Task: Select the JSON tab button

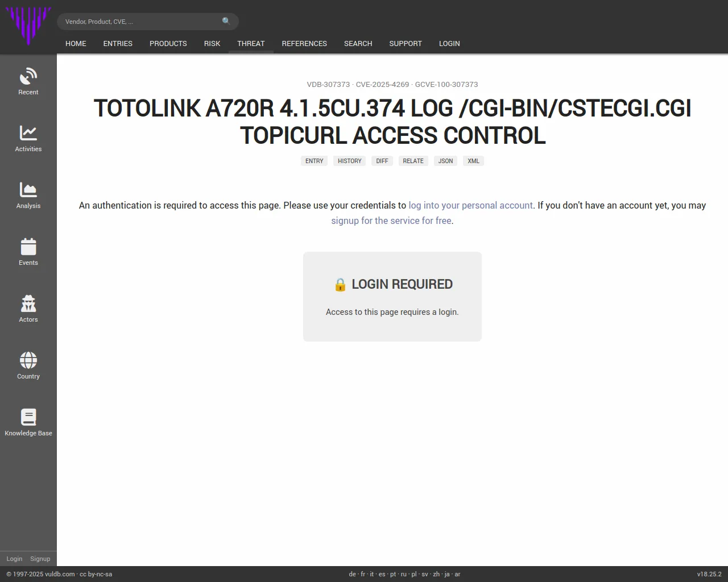Action: point(446,161)
